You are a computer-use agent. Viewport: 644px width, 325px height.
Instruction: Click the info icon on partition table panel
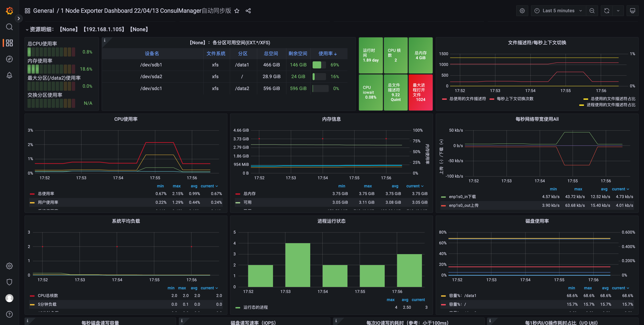coord(104,40)
